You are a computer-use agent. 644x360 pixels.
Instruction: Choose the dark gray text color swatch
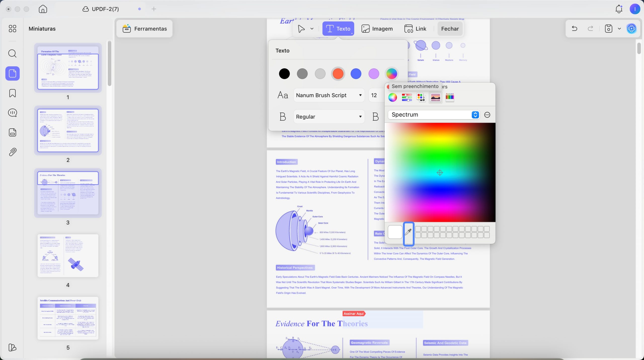tap(302, 74)
